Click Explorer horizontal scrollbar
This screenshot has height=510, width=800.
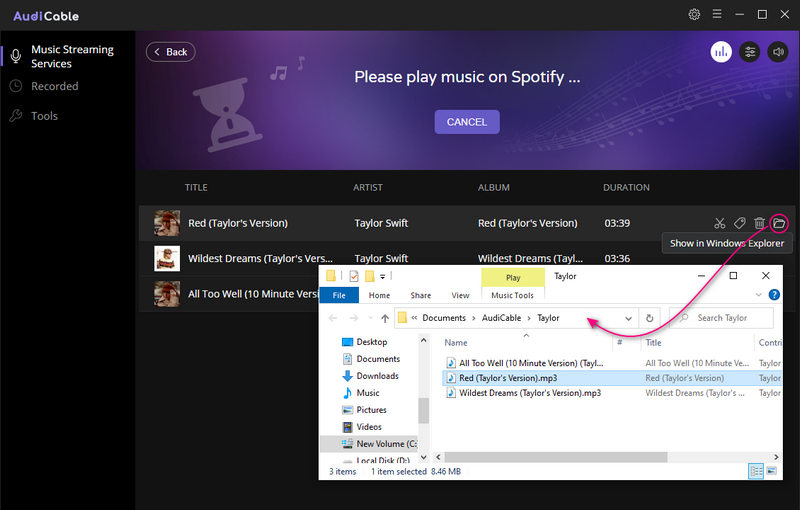(x=556, y=457)
